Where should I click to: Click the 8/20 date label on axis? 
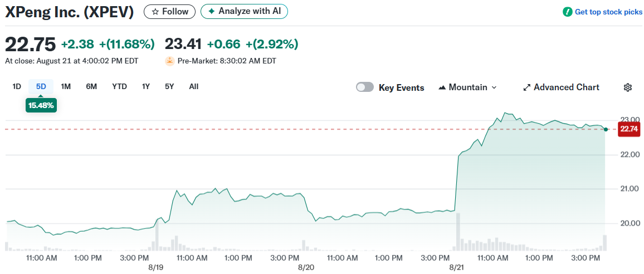click(306, 267)
